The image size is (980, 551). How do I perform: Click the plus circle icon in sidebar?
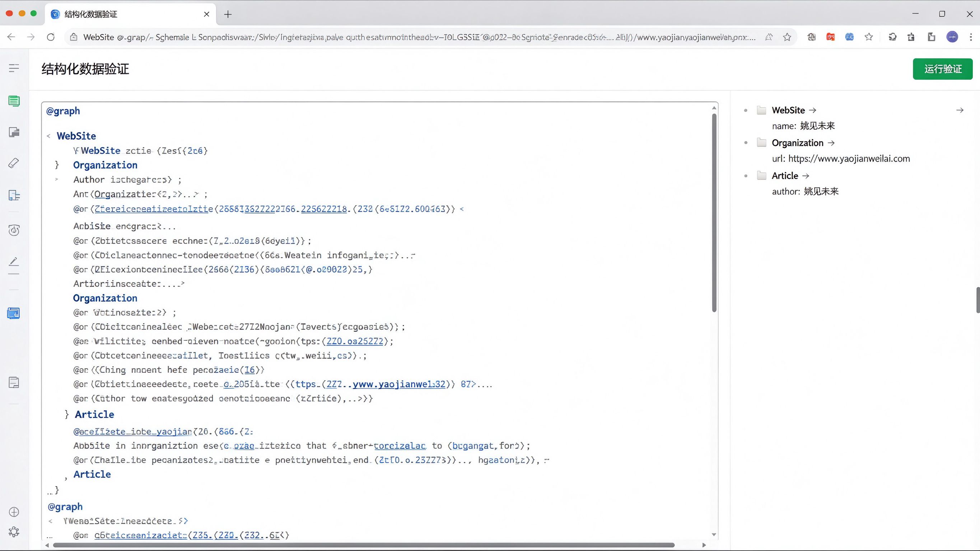click(x=14, y=512)
